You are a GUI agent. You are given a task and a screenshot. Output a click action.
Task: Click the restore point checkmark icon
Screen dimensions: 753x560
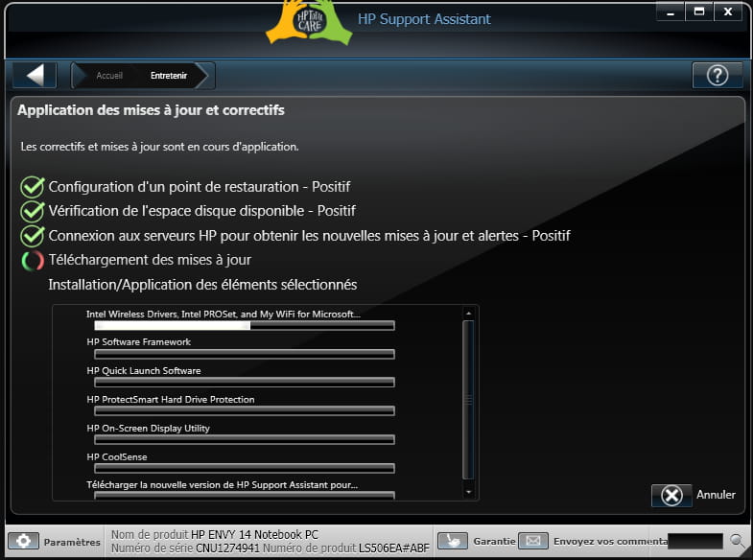(x=33, y=187)
